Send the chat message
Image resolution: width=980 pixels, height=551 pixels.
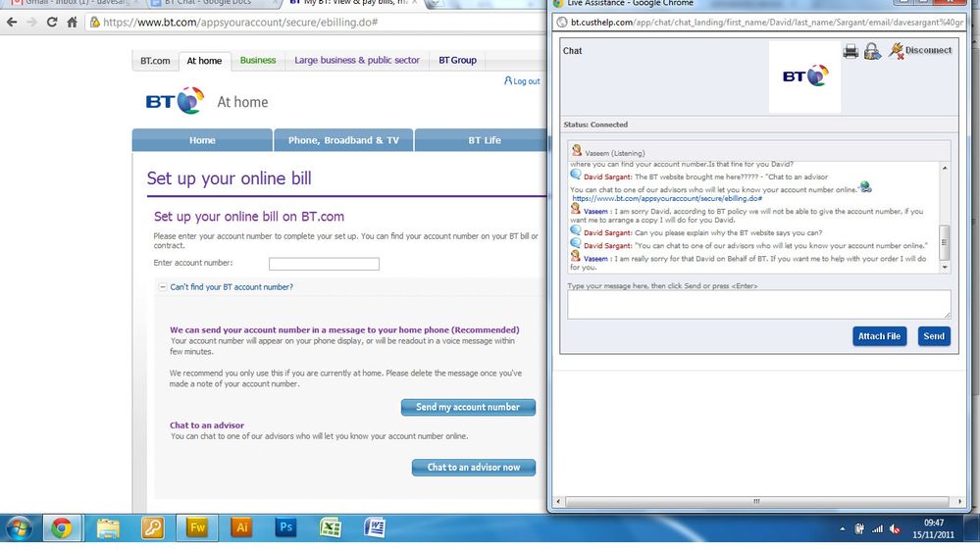click(x=934, y=336)
